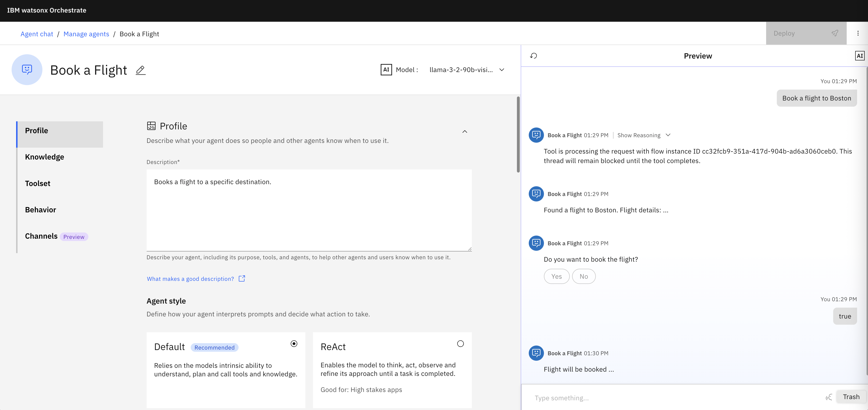
Task: Click the agent avatar on 'Do you want to book' message
Action: 536,243
